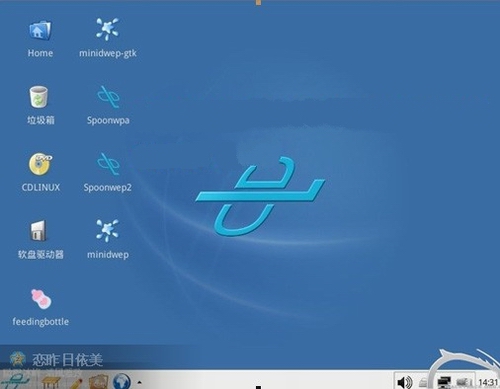This screenshot has width=500, height=389.
Task: Click the taskbar launcher left of the globe
Action: (x=98, y=381)
